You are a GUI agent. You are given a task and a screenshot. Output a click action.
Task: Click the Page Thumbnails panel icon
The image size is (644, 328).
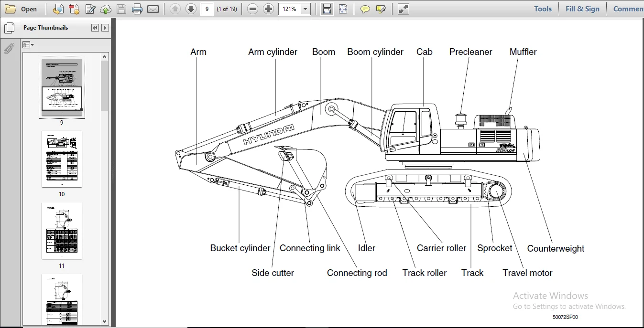pyautogui.click(x=9, y=28)
